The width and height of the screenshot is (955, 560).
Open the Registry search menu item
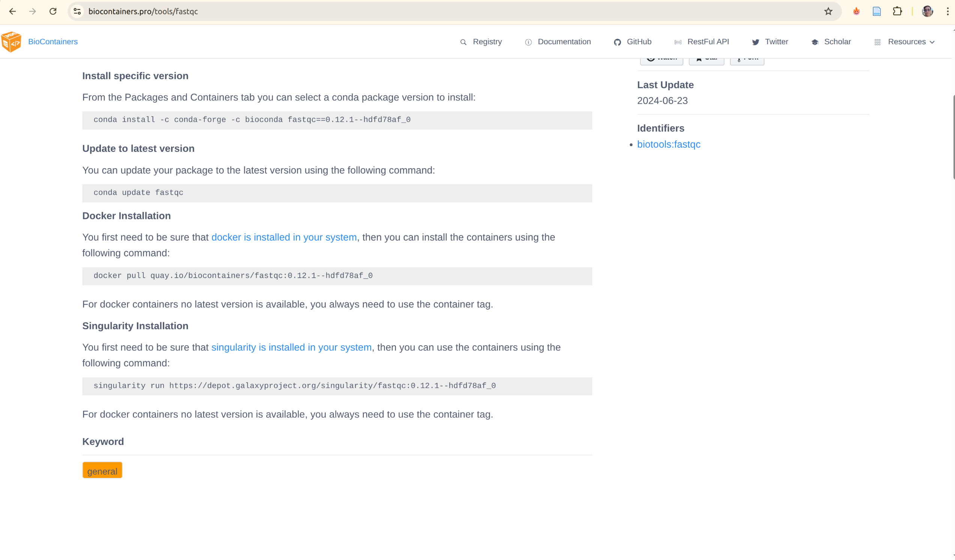click(x=487, y=42)
